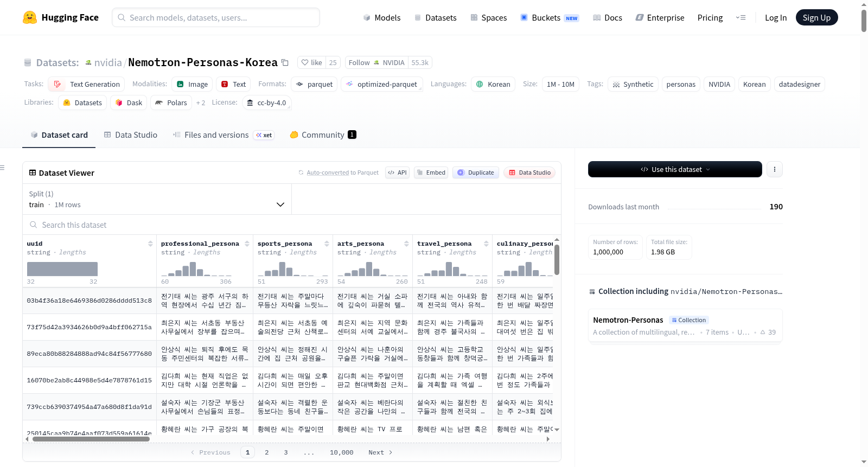The width and height of the screenshot is (868, 467).
Task: Click the 25 likes count
Action: (333, 62)
